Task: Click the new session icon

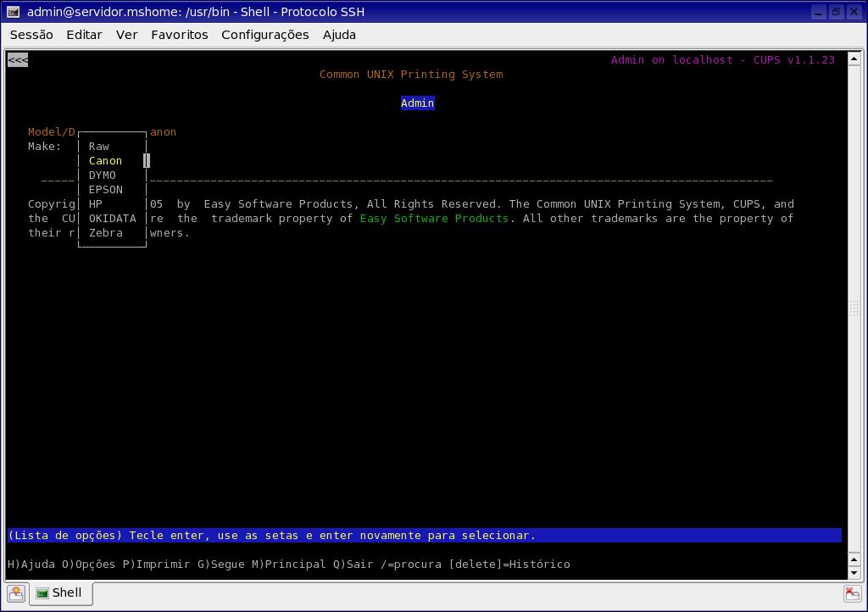Action: (16, 593)
